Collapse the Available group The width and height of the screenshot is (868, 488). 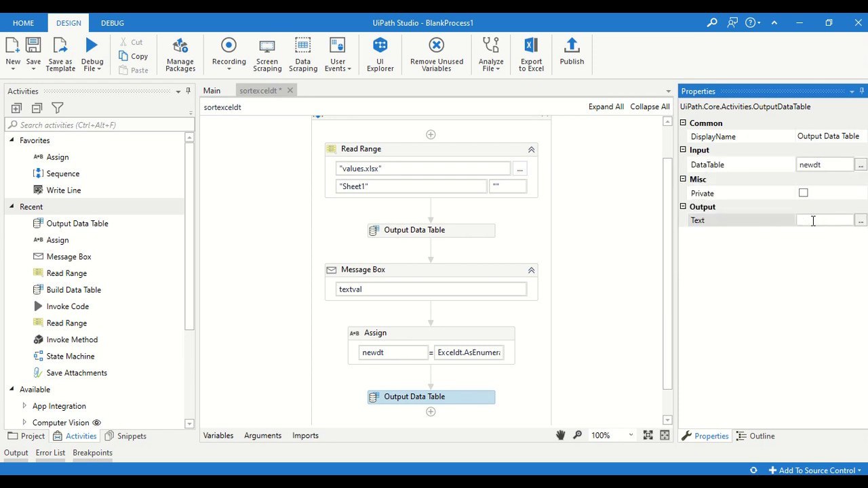[12, 389]
